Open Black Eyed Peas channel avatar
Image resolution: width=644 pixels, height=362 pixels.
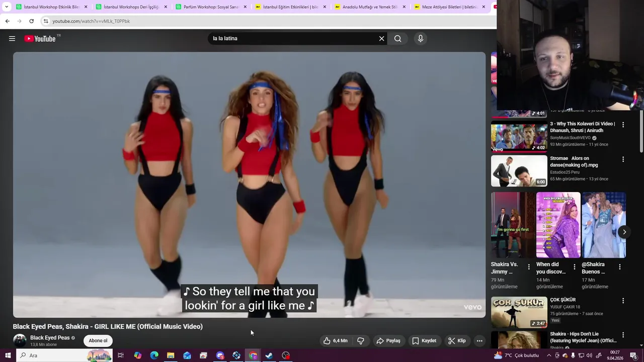coord(20,340)
